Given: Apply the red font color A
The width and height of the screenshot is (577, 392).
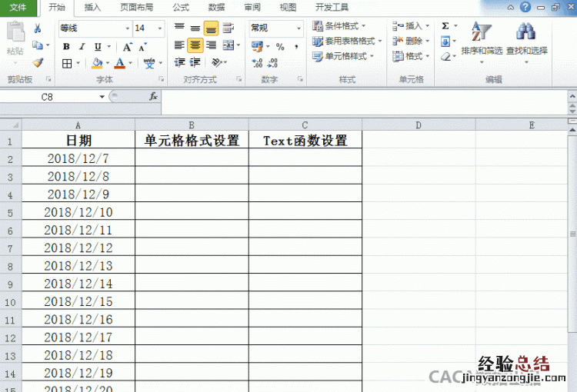Looking at the screenshot, I should pos(120,63).
